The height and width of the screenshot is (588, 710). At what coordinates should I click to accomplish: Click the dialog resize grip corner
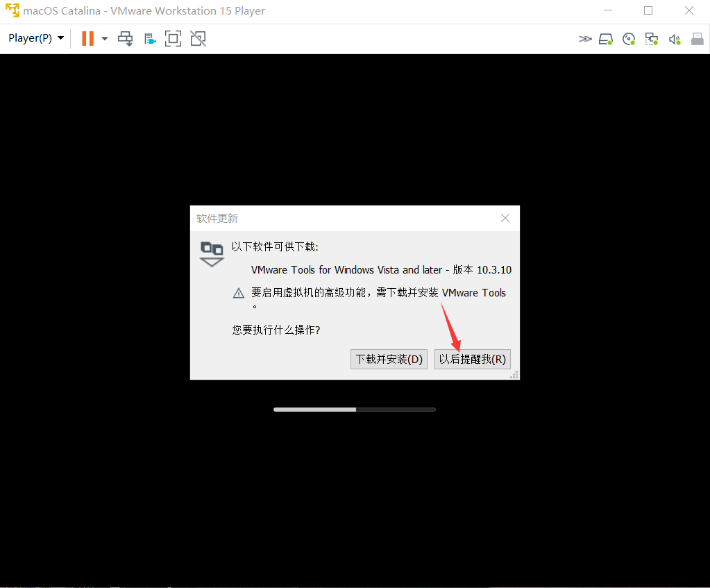pos(514,375)
